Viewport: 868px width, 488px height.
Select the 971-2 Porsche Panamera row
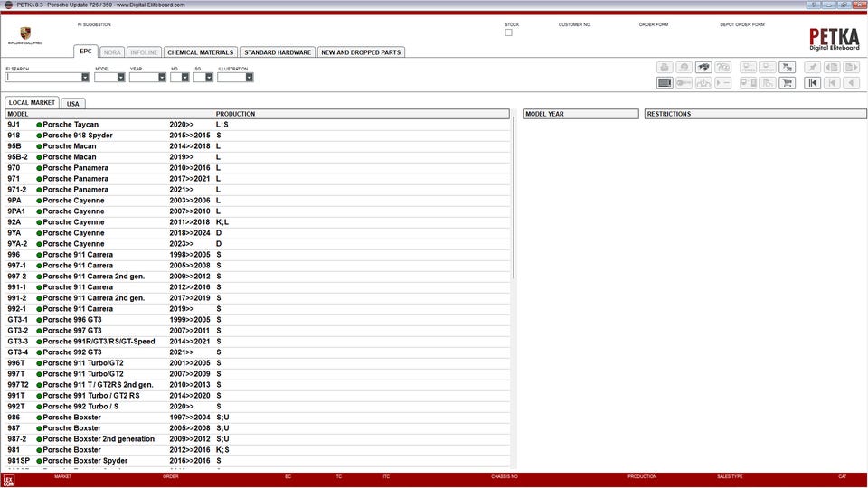click(x=258, y=190)
